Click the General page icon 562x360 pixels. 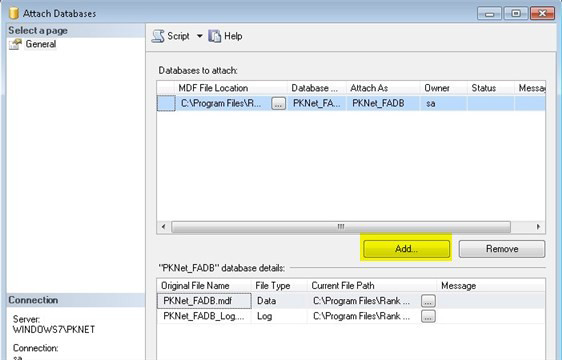[15, 44]
